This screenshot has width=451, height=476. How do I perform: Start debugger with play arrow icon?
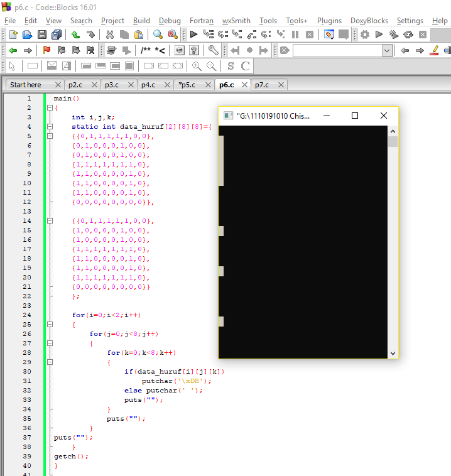(193, 35)
